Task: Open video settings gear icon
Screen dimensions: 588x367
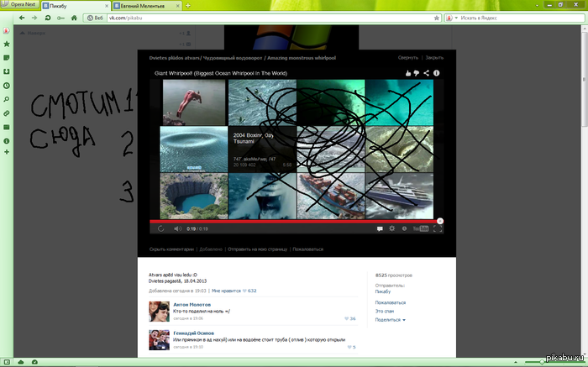Action: pyautogui.click(x=391, y=228)
